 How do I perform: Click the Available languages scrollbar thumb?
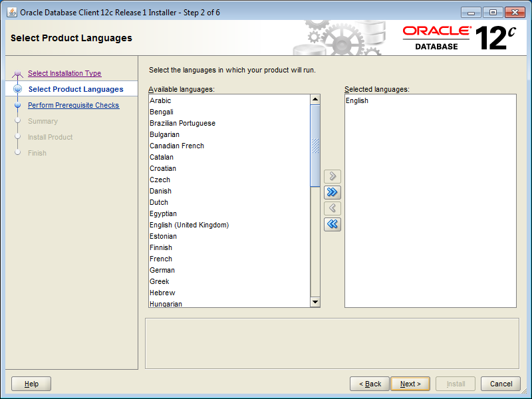tap(315, 146)
